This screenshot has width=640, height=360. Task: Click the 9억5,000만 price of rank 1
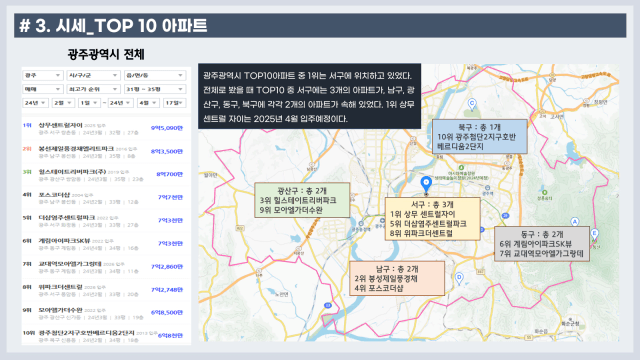click(x=167, y=128)
